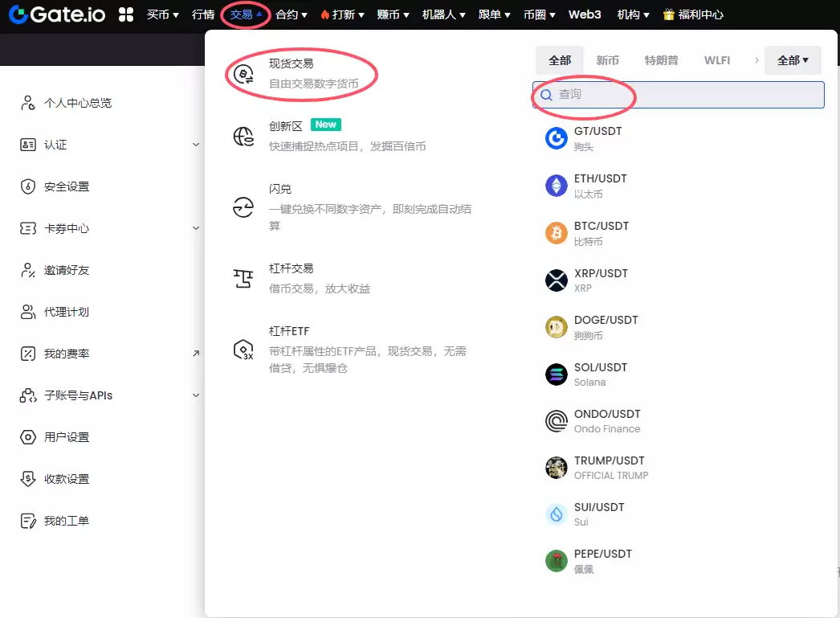Click the Gate.io logo

tap(56, 14)
